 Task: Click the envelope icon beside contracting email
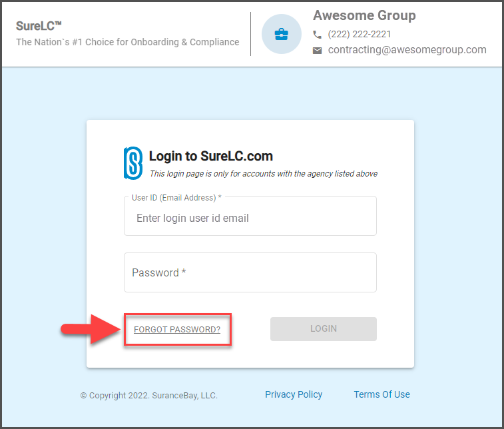tap(317, 51)
